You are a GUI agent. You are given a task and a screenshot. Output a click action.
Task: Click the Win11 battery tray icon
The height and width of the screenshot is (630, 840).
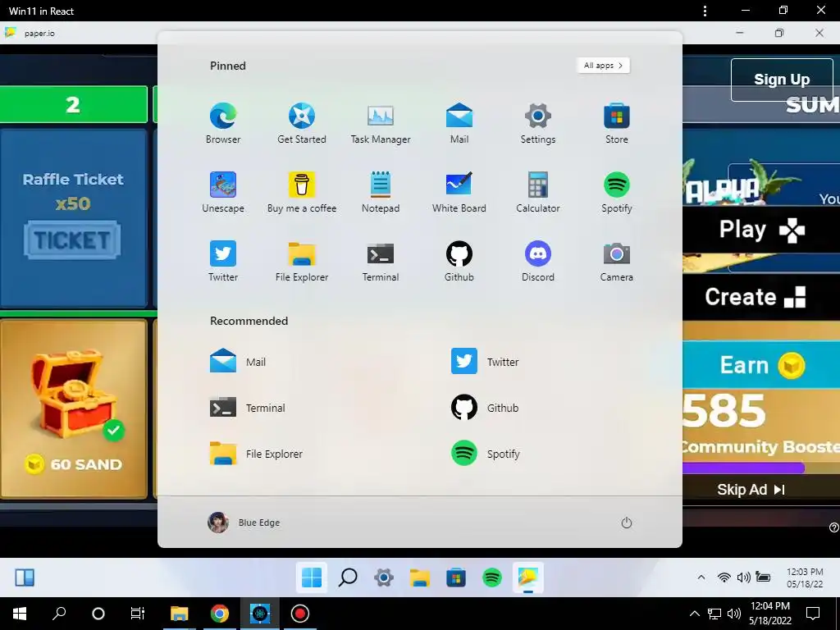click(x=763, y=577)
